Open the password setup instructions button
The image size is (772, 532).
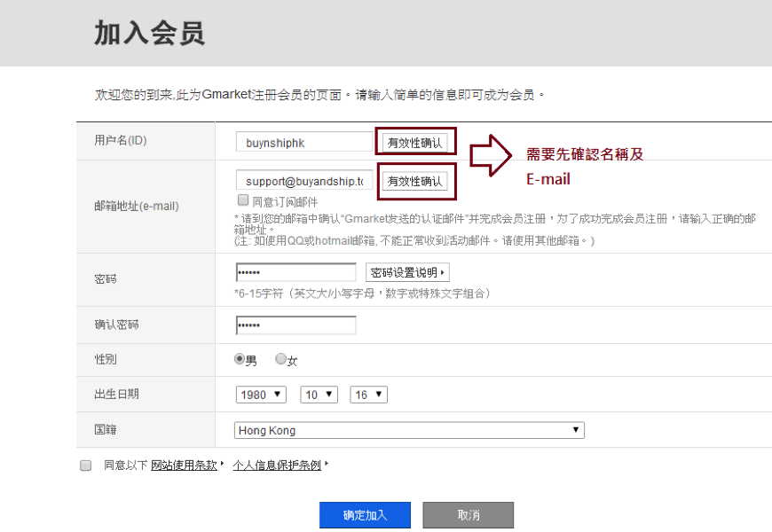(407, 272)
